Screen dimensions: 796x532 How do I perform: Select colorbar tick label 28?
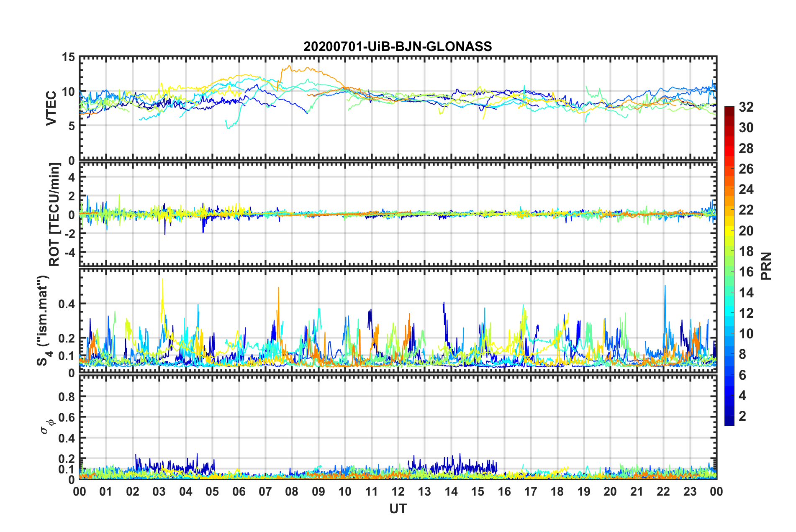click(746, 148)
